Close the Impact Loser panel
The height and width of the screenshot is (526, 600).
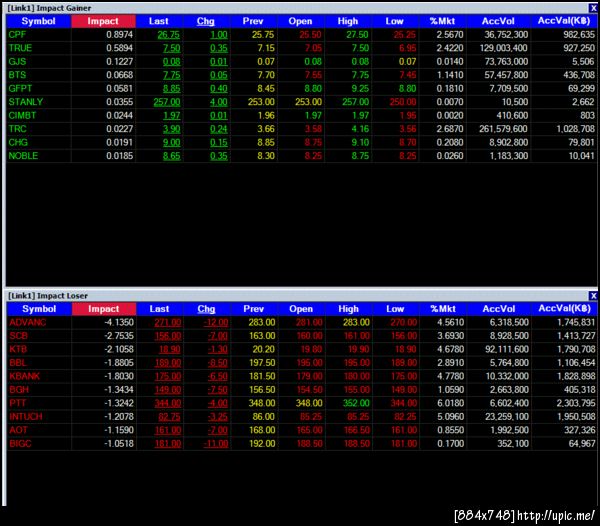(593, 296)
